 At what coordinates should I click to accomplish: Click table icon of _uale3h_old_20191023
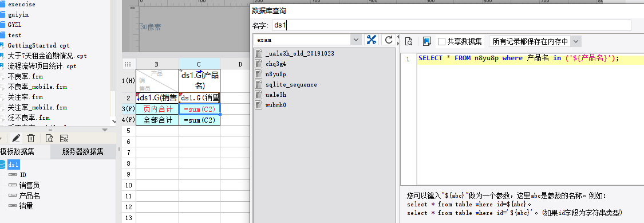point(259,53)
